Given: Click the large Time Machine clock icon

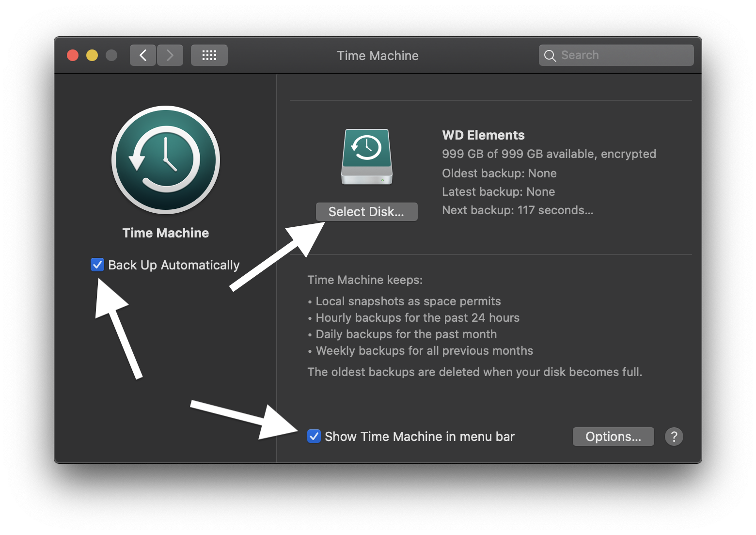Looking at the screenshot, I should tap(166, 160).
